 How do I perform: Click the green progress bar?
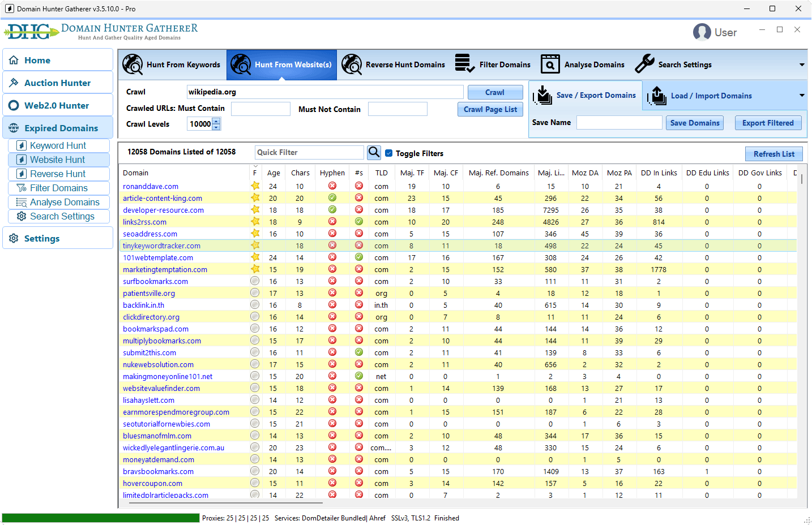pos(101,517)
